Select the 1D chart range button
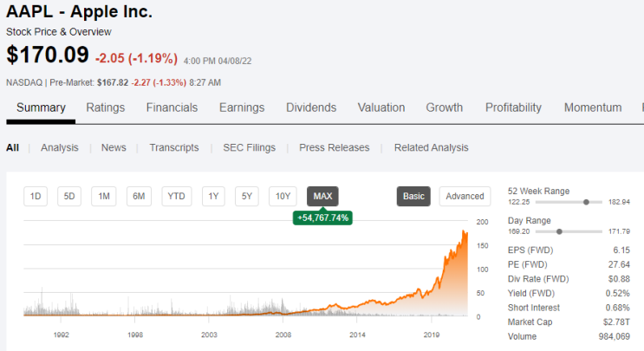The image size is (644, 351). tap(36, 196)
